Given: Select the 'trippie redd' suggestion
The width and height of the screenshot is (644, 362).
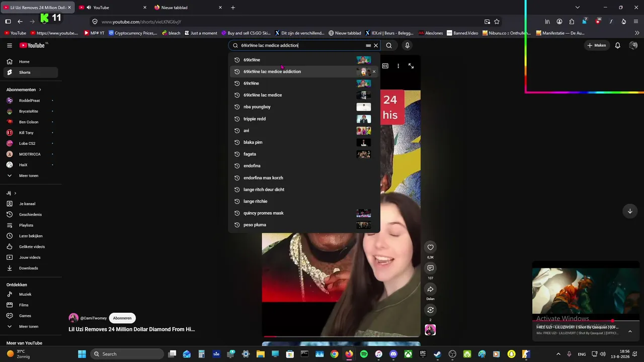Looking at the screenshot, I should pos(304,119).
